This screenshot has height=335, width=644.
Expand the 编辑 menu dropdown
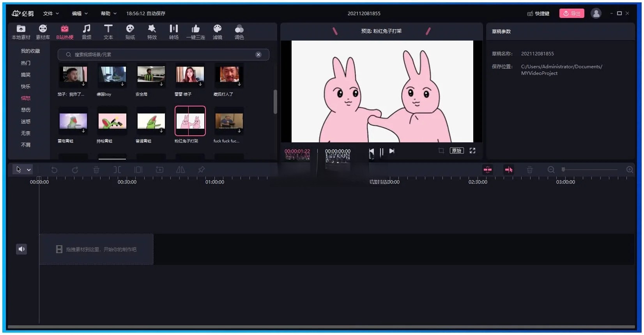[80, 13]
